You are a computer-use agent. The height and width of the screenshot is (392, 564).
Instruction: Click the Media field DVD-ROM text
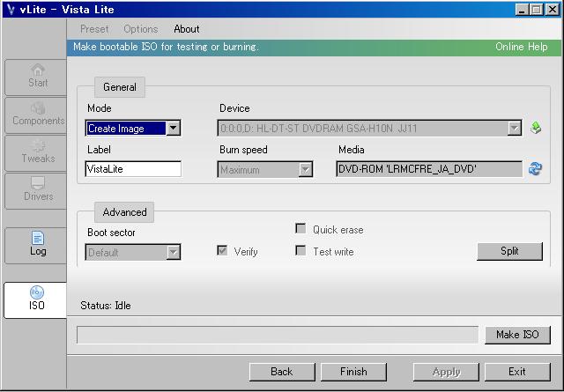429,169
